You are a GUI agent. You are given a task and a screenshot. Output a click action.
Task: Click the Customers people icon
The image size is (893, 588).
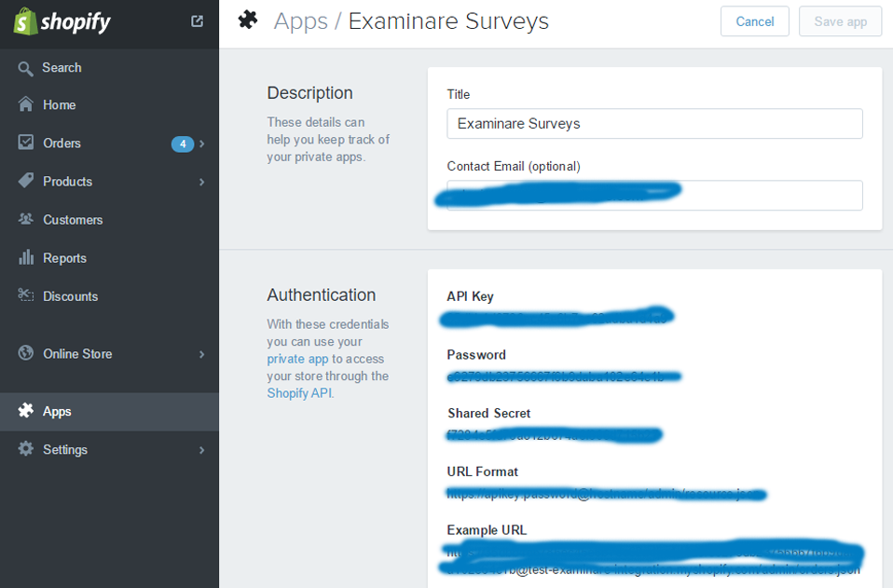click(25, 219)
